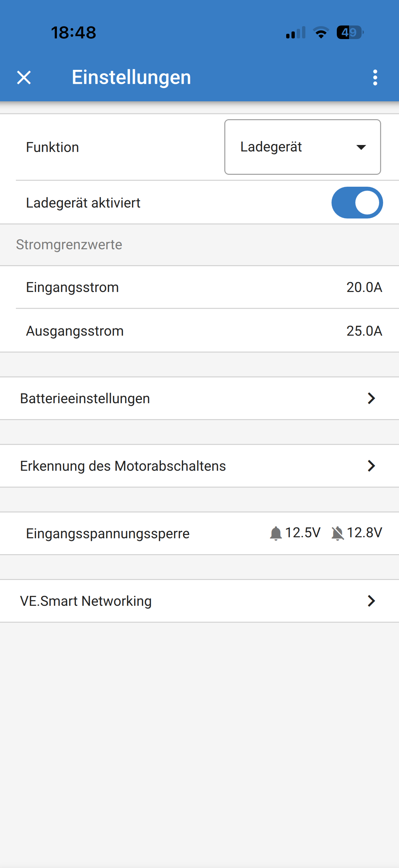Screen dimensions: 399x868
Task: Tap the crossed-out bell icon next to 12.8V
Action: click(x=337, y=533)
